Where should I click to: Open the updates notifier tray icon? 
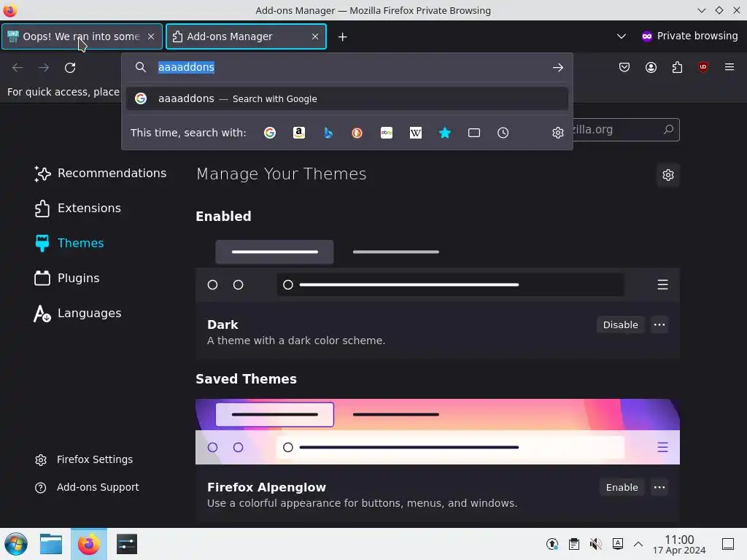552,544
